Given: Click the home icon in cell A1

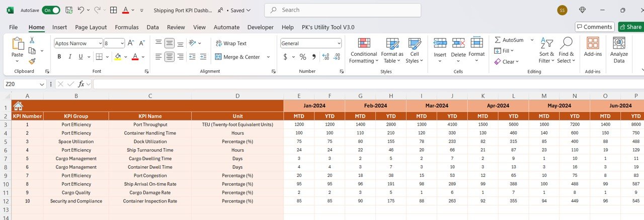Looking at the screenshot, I should tap(18, 105).
